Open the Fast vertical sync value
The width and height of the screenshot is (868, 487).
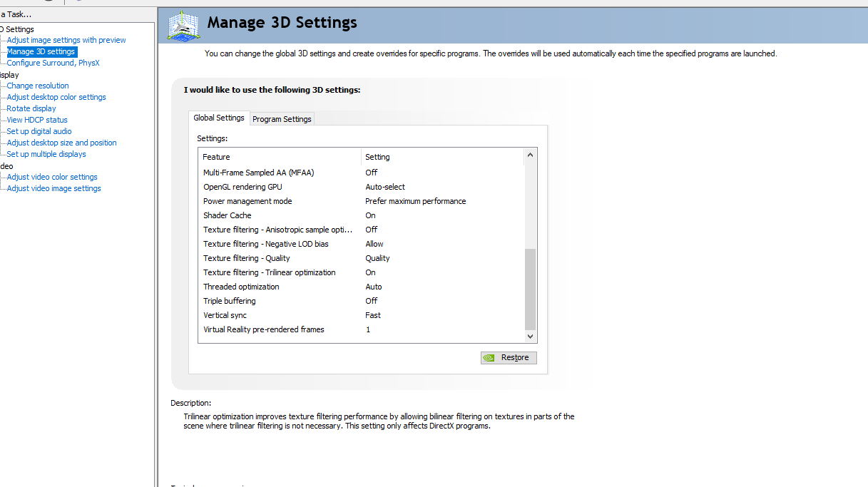373,315
